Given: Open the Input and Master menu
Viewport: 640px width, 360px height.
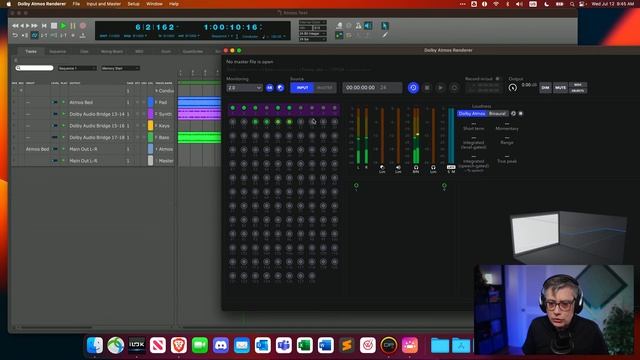Looking at the screenshot, I should (x=104, y=4).
